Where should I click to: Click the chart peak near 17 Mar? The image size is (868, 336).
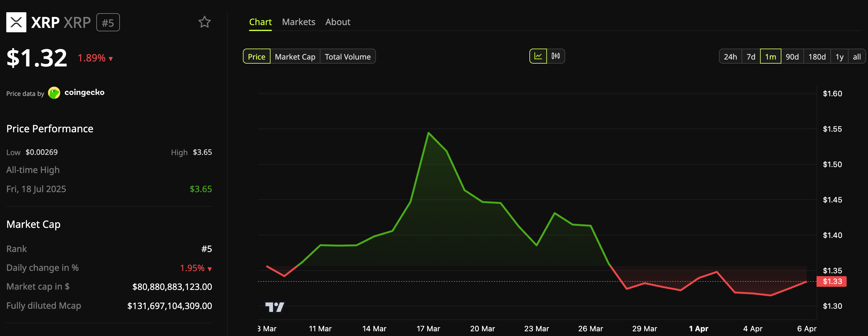click(428, 133)
